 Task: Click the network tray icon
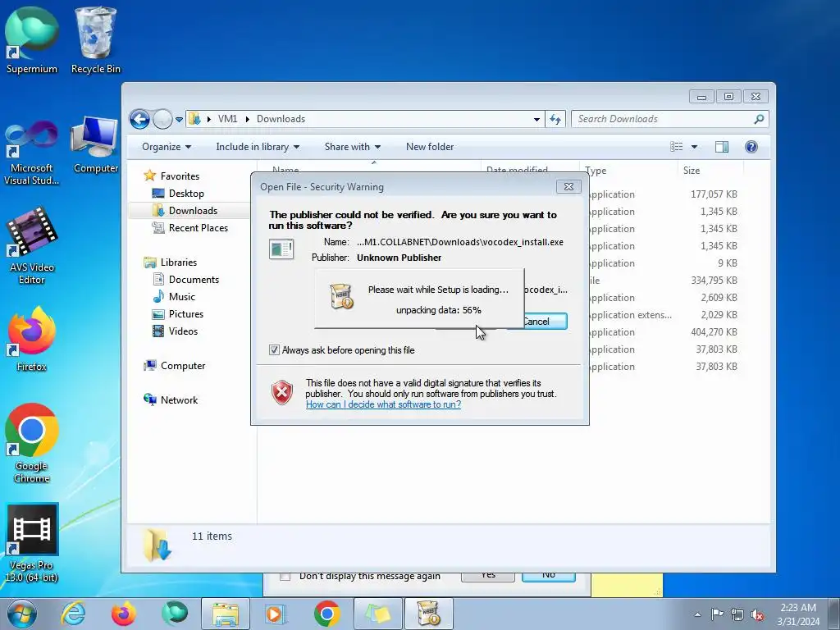pos(737,614)
